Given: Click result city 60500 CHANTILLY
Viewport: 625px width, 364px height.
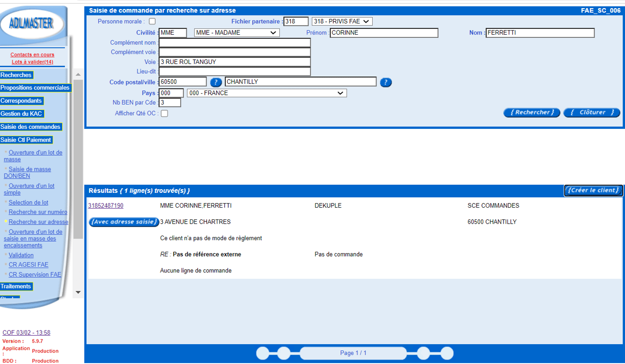Looking at the screenshot, I should coord(492,222).
